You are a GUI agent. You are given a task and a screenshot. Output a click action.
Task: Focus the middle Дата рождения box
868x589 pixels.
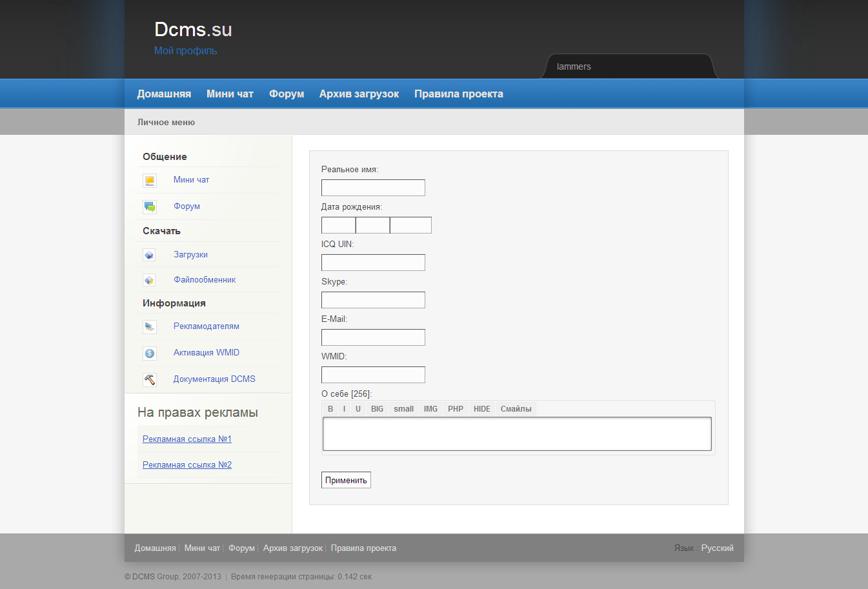tap(372, 225)
